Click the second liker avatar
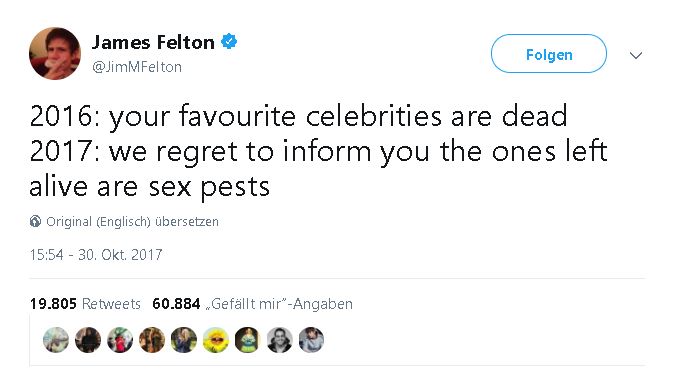 point(88,340)
